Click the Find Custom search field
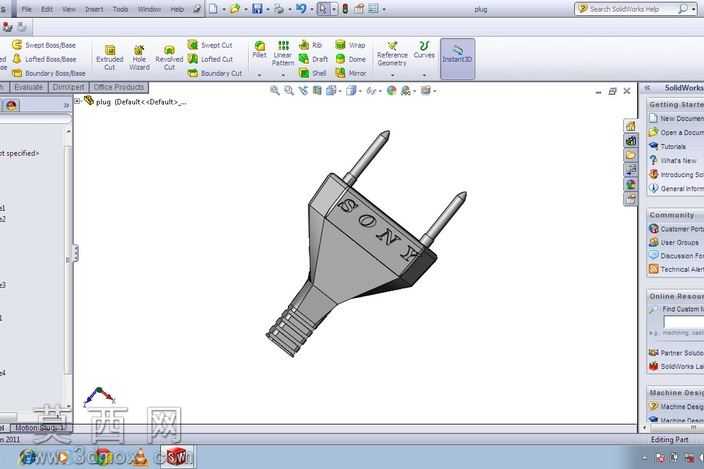The width and height of the screenshot is (704, 469). click(x=684, y=321)
